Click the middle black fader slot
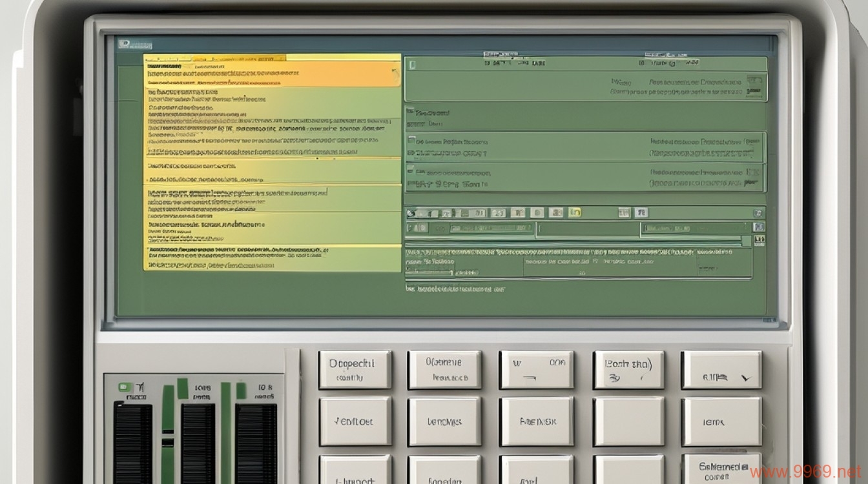Viewport: 868px width, 484px height. [198, 443]
